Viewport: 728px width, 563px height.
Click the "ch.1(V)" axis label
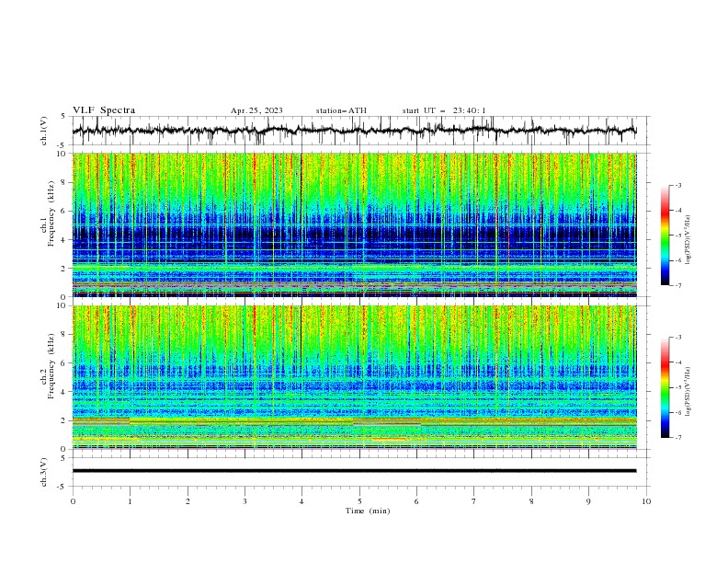coord(44,131)
